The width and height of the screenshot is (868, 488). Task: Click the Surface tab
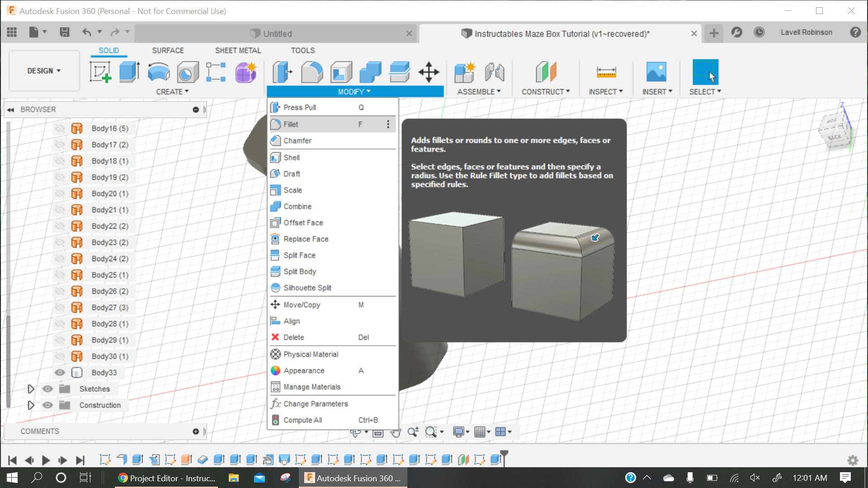click(x=168, y=50)
